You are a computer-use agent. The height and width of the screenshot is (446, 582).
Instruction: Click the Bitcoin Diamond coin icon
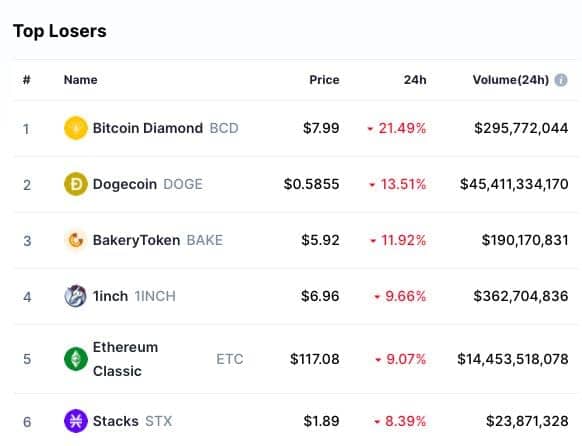pyautogui.click(x=76, y=128)
